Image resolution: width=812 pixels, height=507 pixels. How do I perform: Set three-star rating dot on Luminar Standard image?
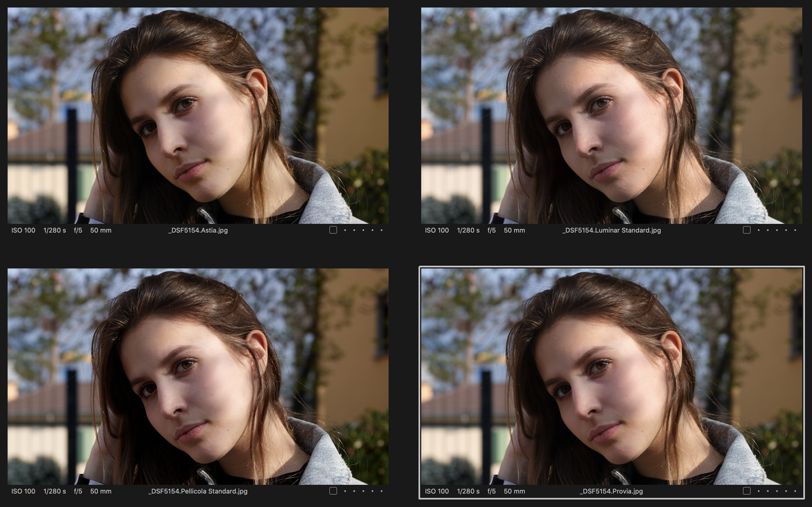pos(776,230)
